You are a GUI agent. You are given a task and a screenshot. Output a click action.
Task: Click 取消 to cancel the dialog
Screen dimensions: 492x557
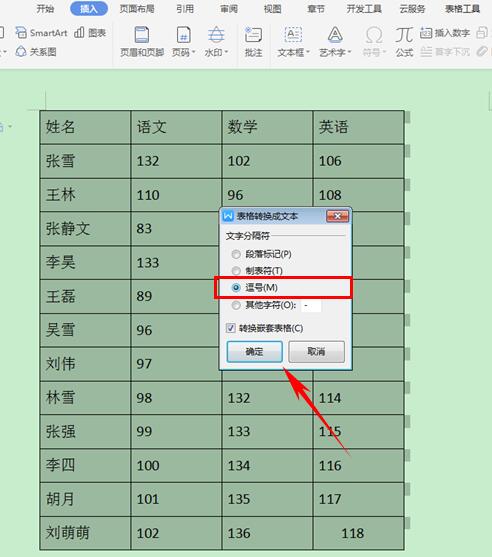[x=316, y=352]
